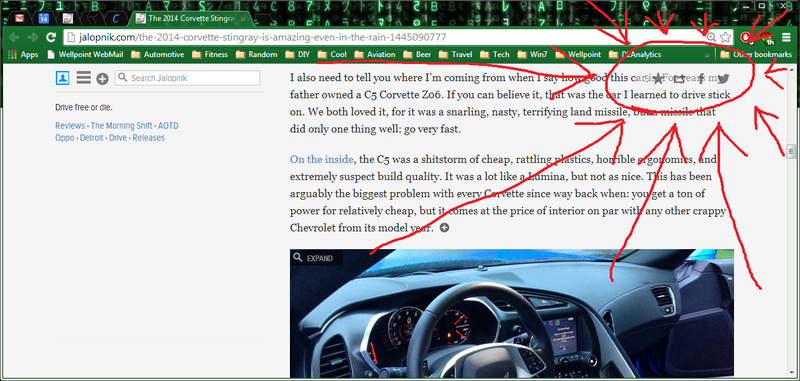Bookmark this page with the address bar star
Screen dimensions: 800x381
726,37
